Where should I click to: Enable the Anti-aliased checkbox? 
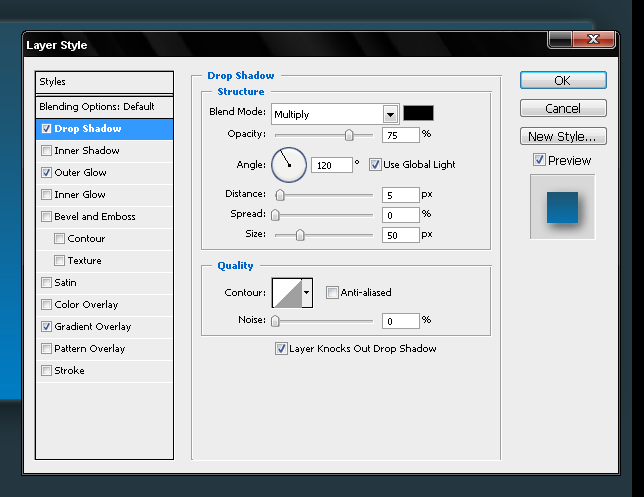pos(332,292)
